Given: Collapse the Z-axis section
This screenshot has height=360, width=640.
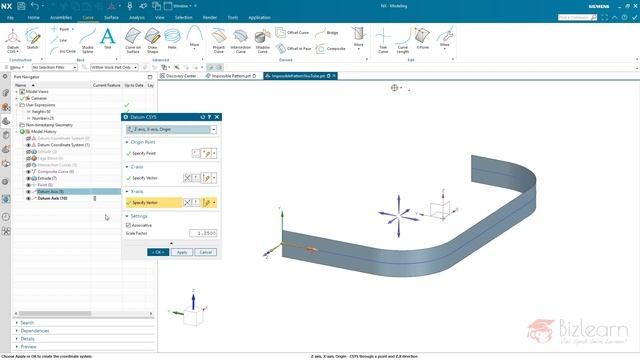Looking at the screenshot, I should point(127,167).
